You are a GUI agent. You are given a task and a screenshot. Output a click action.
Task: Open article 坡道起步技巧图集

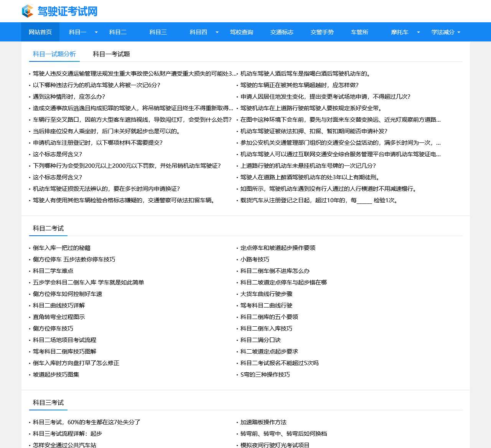coord(56,375)
